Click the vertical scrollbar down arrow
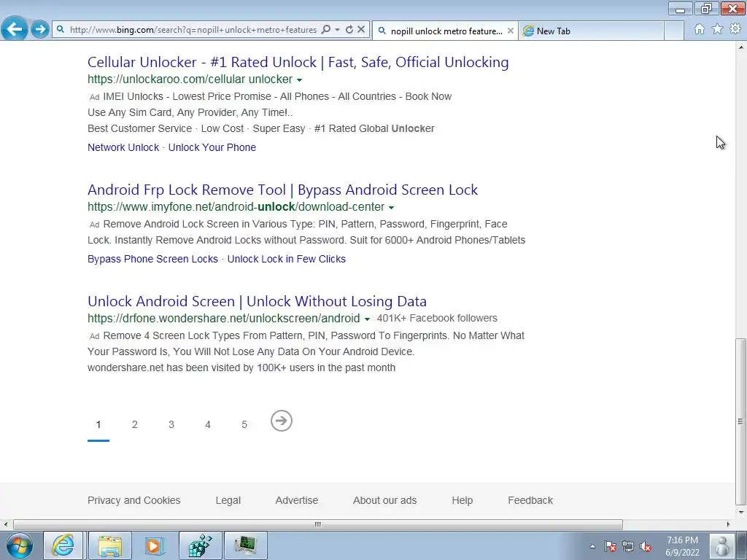747x560 pixels. (x=741, y=513)
